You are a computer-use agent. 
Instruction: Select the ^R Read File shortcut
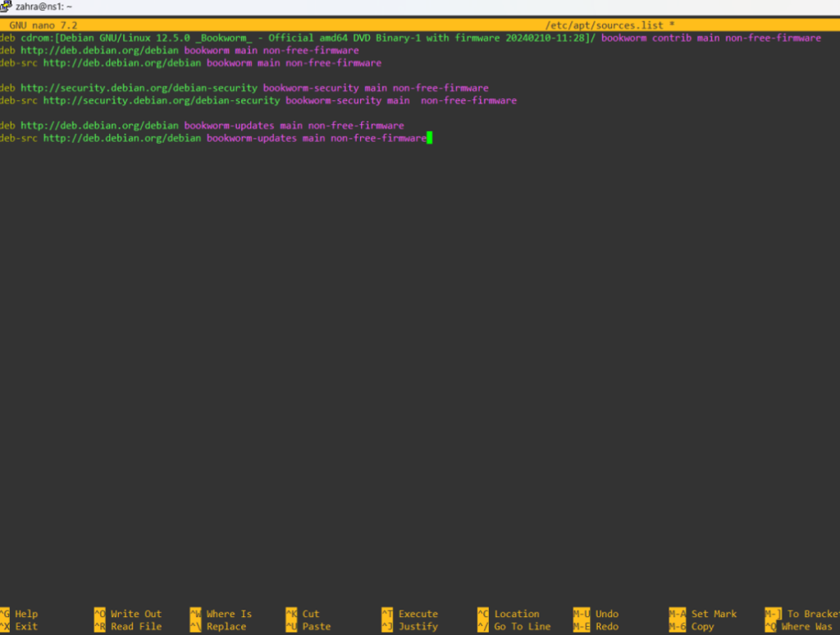pos(127,626)
